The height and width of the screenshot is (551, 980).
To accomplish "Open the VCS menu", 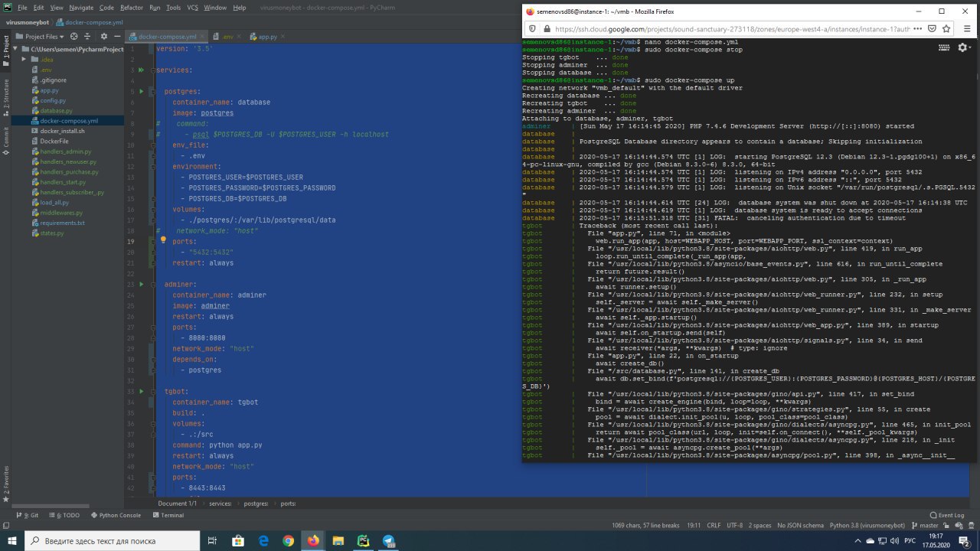I will [191, 7].
